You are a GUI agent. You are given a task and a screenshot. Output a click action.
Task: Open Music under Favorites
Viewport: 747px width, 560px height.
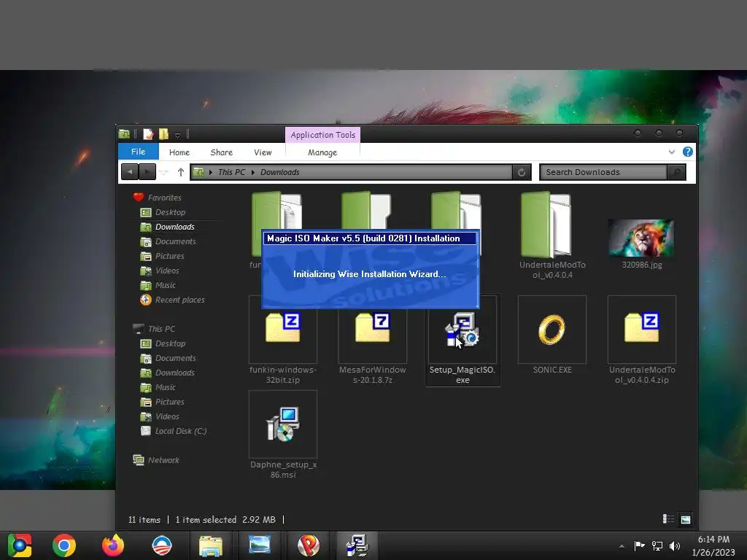click(x=166, y=285)
